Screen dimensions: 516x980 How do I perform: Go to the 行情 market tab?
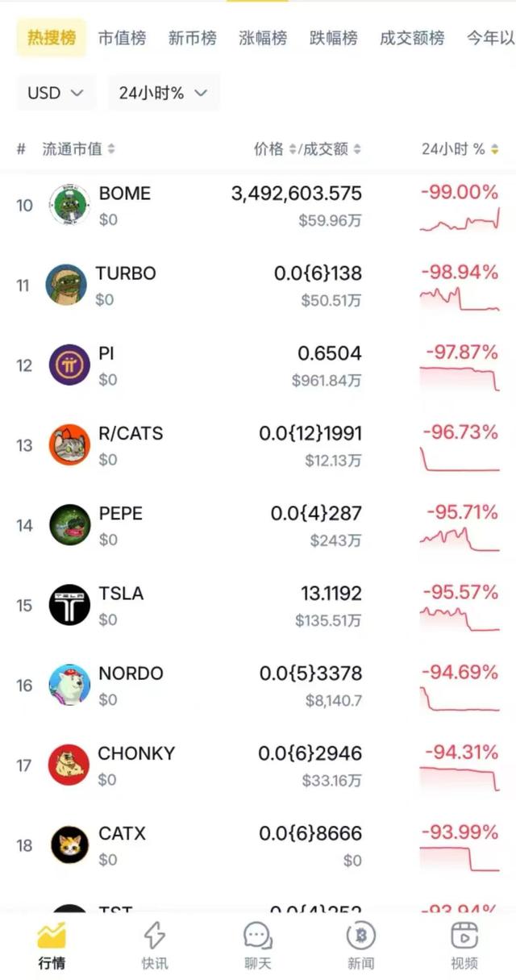(52, 945)
